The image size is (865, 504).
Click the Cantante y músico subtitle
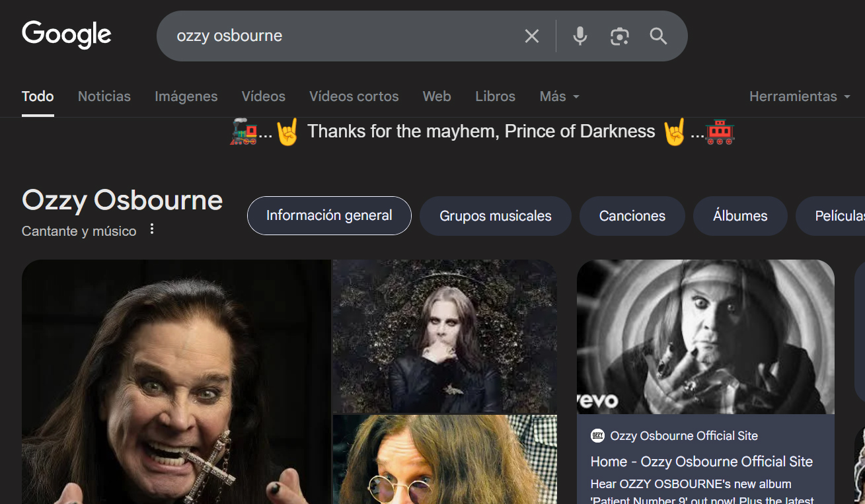pyautogui.click(x=79, y=231)
